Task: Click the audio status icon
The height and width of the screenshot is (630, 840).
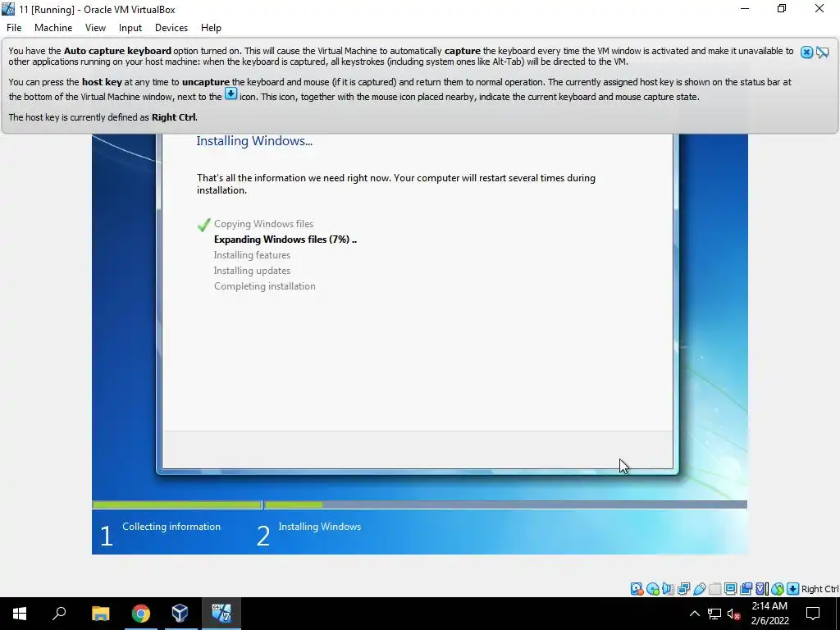Action: tap(668, 589)
